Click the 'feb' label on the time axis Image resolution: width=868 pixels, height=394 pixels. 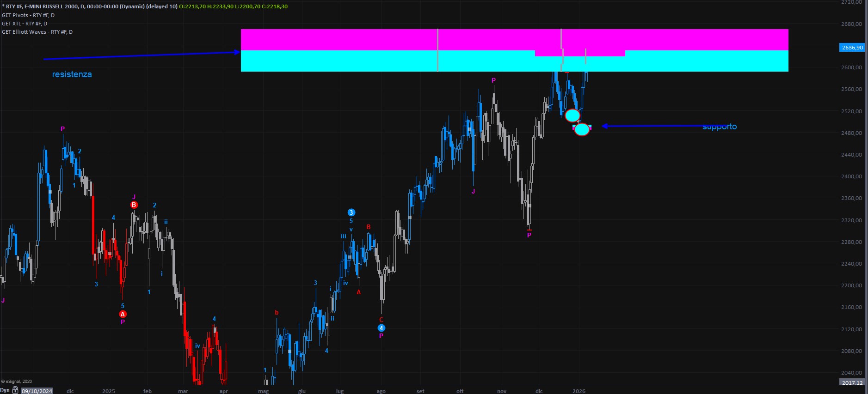pos(148,391)
